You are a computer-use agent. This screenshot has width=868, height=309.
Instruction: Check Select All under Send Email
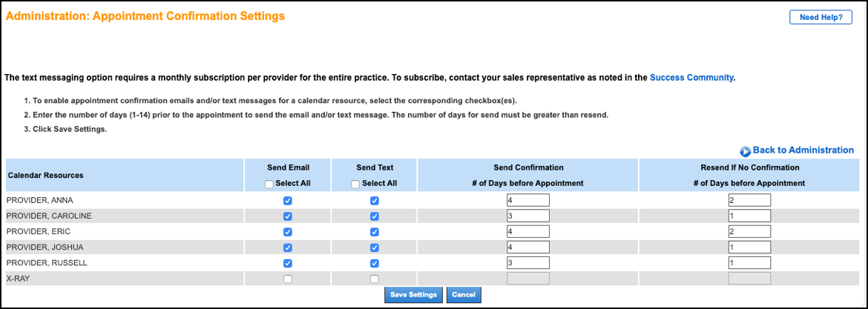coord(269,184)
